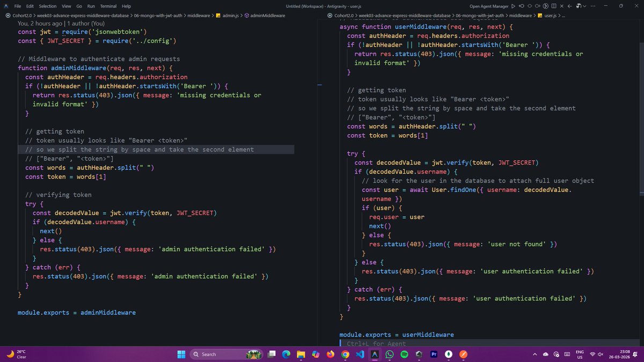The image size is (644, 362).
Task: Switch the ENG US input language
Action: point(580,354)
